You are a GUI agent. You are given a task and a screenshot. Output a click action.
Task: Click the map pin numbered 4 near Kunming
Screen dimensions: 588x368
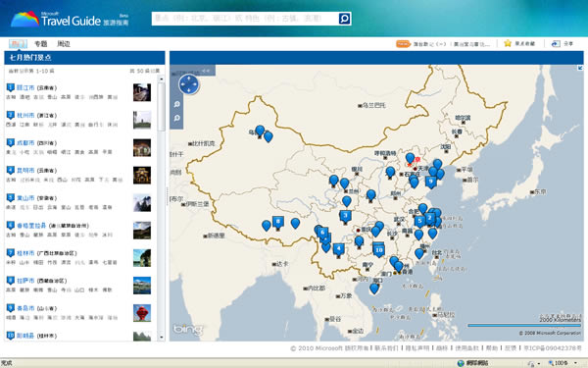(339, 249)
